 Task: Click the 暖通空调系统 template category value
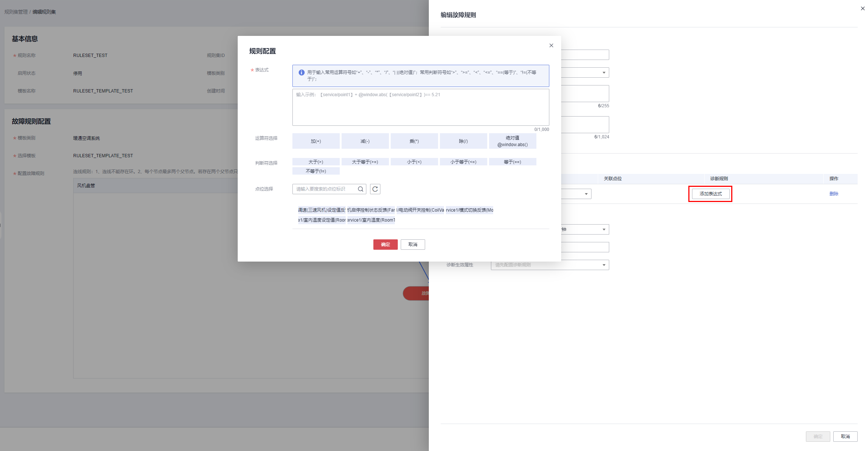click(87, 138)
